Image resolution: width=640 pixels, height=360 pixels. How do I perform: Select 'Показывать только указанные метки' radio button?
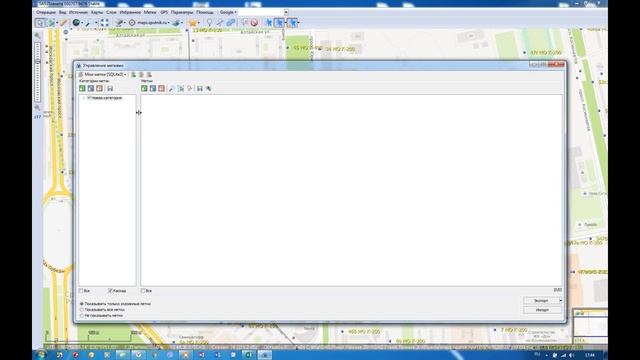pos(82,304)
